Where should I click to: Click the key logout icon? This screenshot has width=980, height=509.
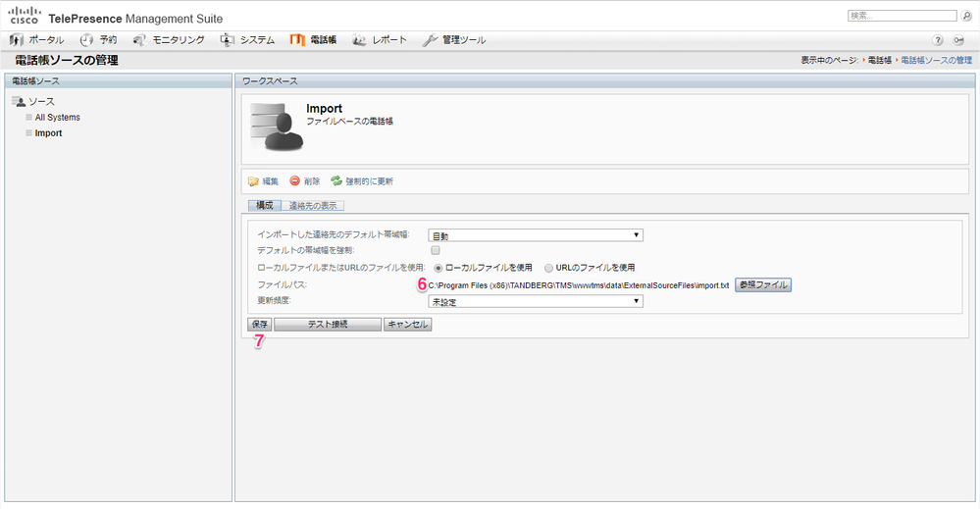958,40
